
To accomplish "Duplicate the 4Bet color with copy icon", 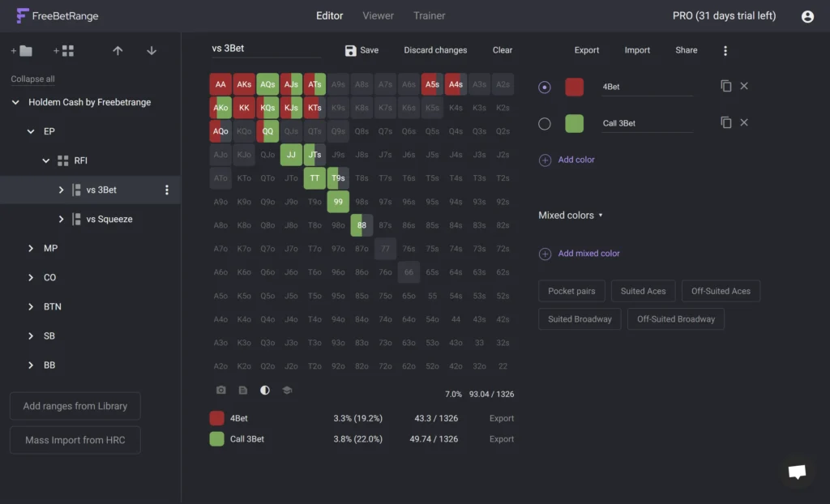I will [725, 86].
